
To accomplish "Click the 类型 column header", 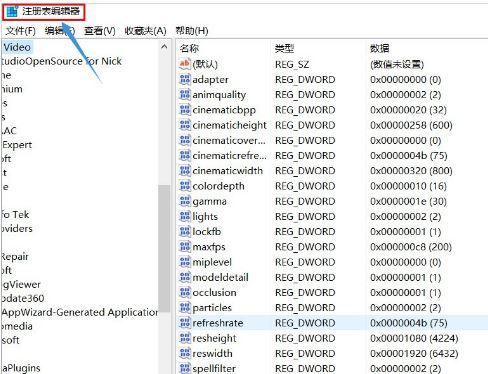I will (284, 48).
